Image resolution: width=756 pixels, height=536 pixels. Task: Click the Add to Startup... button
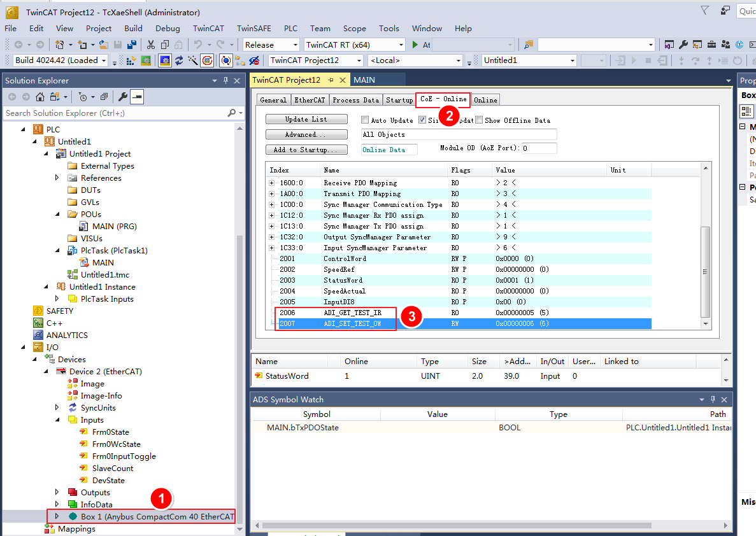click(x=306, y=150)
